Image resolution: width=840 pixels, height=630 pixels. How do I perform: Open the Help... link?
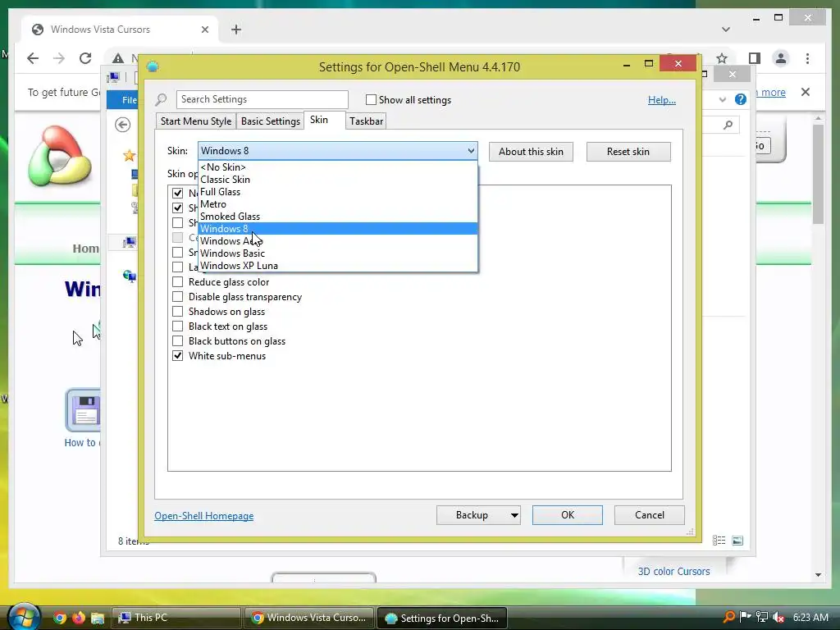tap(662, 100)
